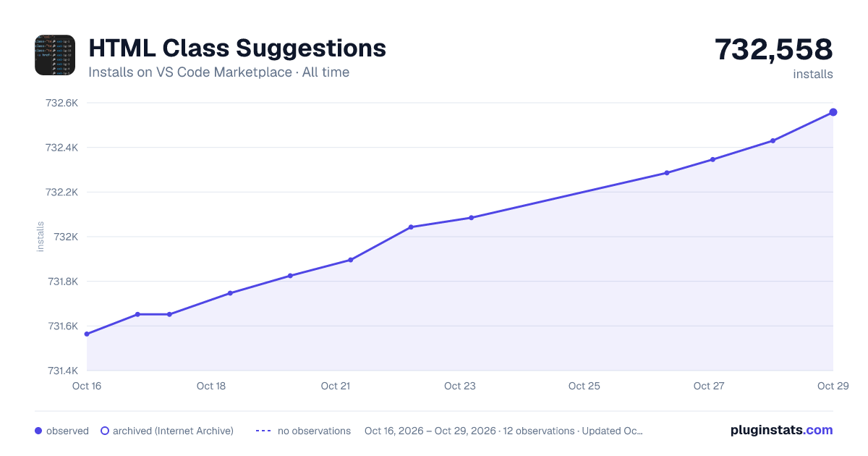
Task: Click the 731.8K y-axis label
Action: click(x=62, y=282)
